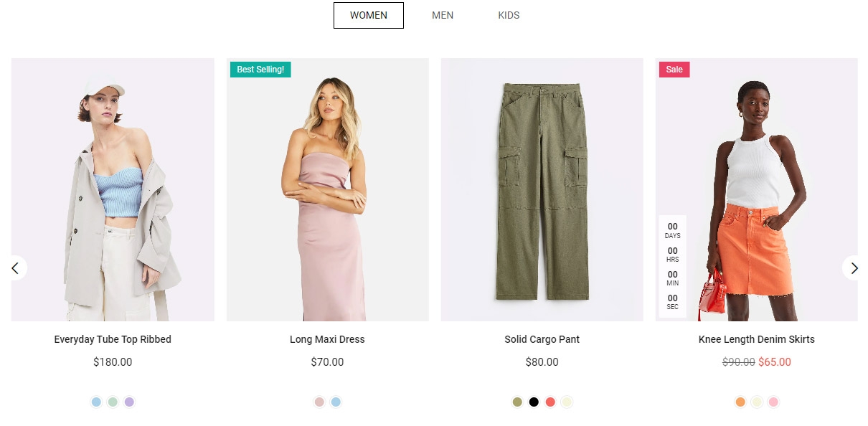
Task: Open the Long Maxi Dress link
Action: (327, 339)
